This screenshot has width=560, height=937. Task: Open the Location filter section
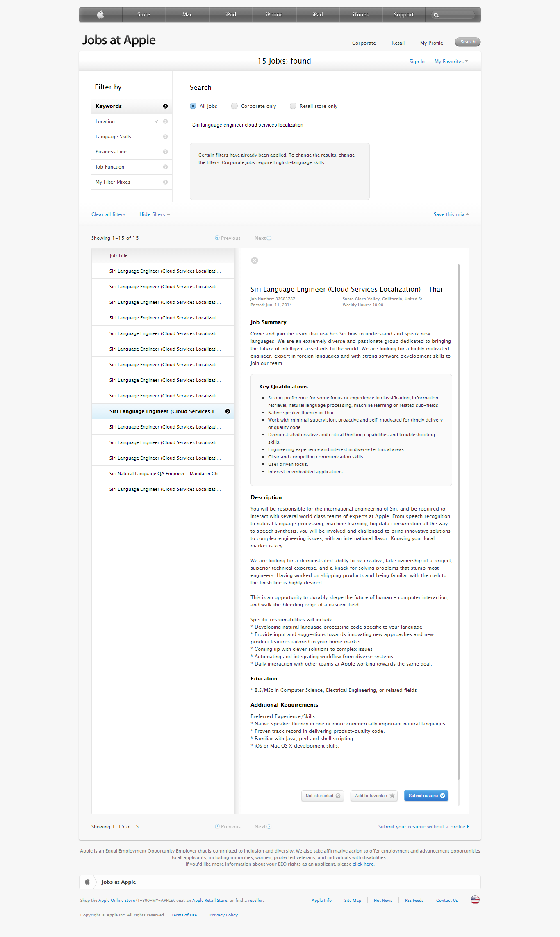[x=132, y=121]
